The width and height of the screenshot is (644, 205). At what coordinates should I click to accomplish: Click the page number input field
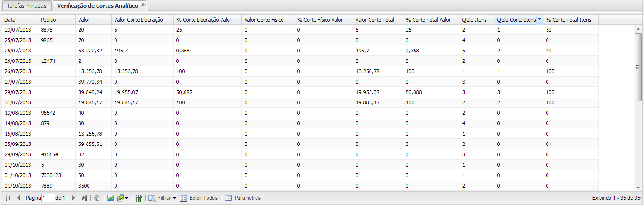(x=48, y=198)
